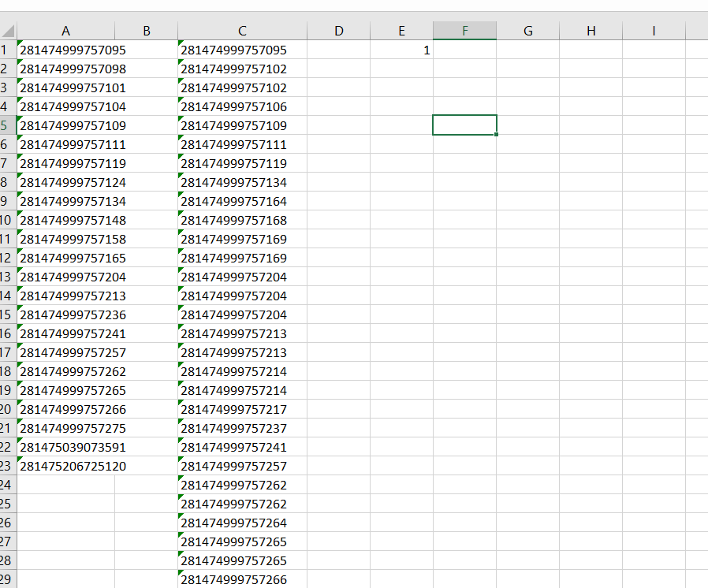
Task: Click cell A10 with 281474999757148
Action: coord(66,220)
